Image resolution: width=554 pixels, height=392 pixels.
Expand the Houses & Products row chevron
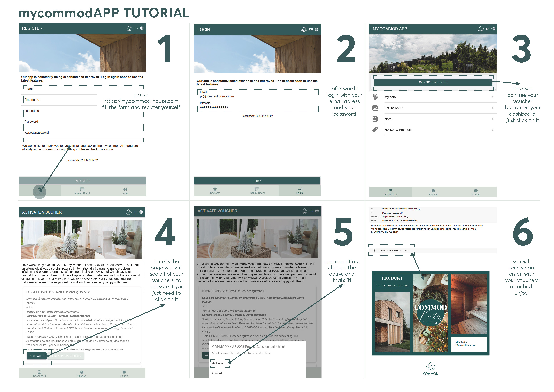pos(492,130)
